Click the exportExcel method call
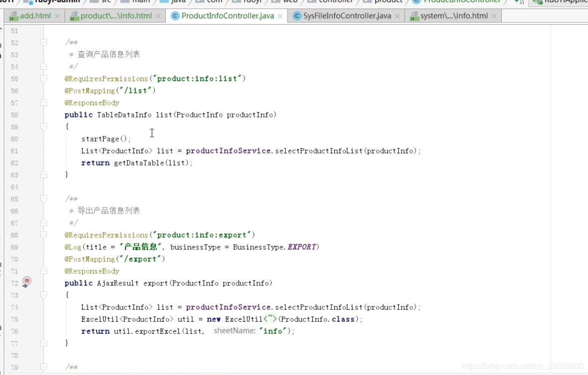 (x=157, y=331)
